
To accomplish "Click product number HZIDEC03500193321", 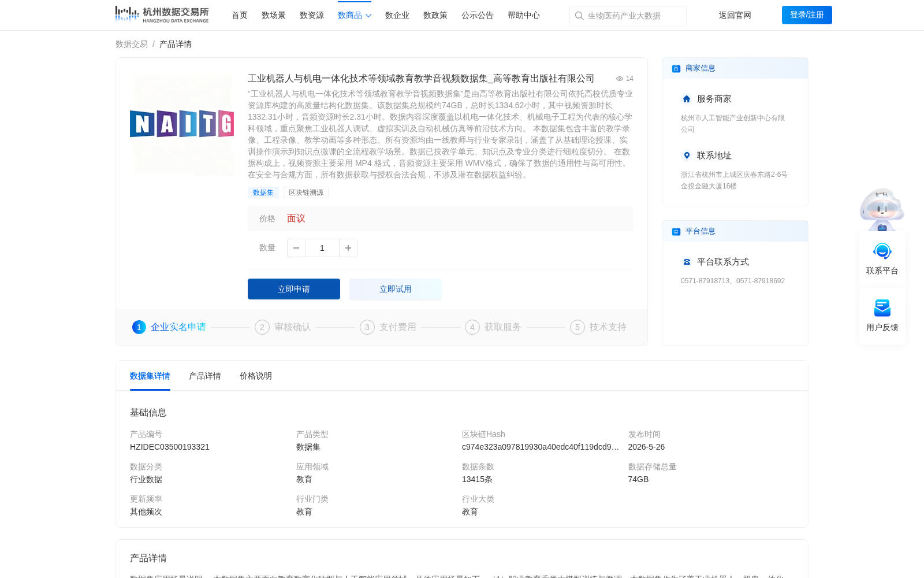I will (x=170, y=447).
